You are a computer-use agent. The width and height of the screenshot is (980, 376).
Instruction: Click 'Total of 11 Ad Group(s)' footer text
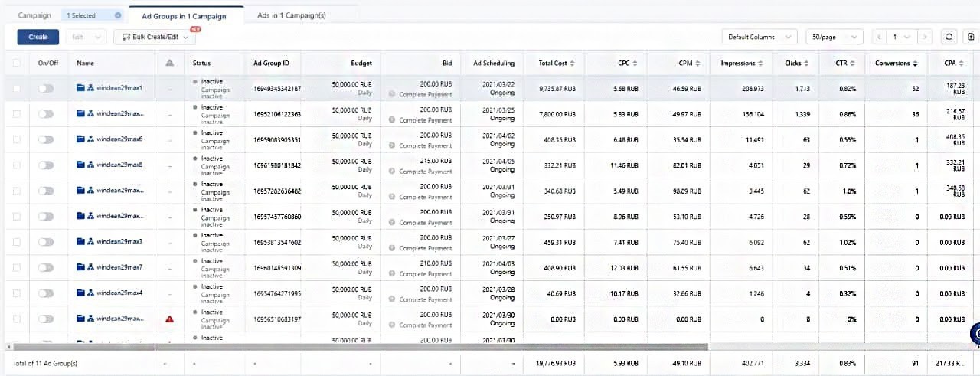44,363
